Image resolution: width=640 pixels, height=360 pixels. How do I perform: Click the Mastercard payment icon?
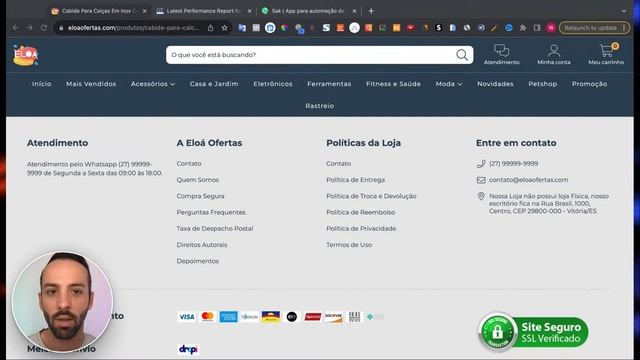(x=207, y=317)
